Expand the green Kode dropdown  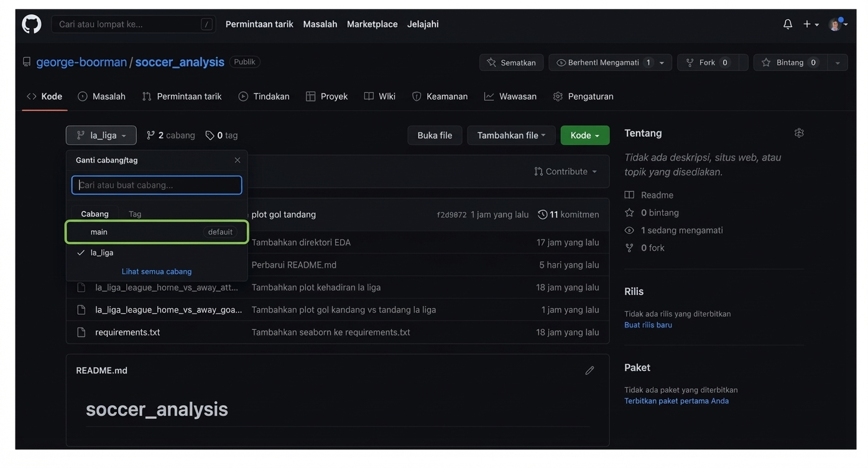click(x=585, y=135)
